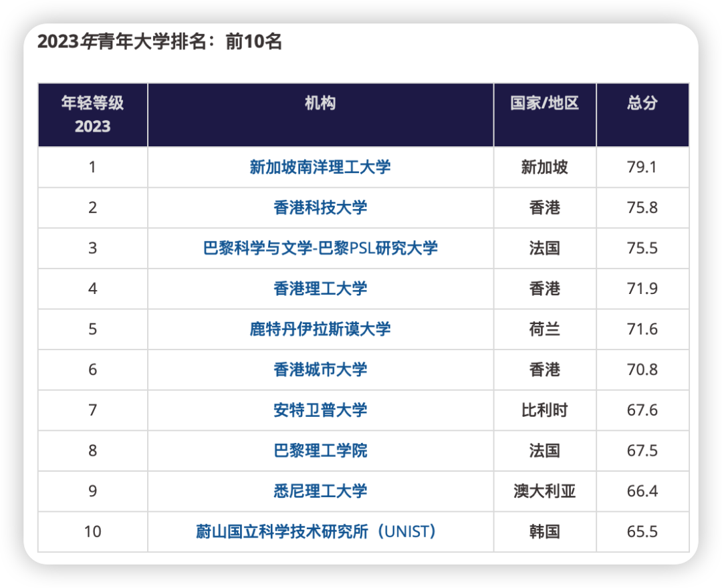Open the 鹿特丹伊拉斯谟大学 link
The height and width of the screenshot is (588, 722).
320,329
